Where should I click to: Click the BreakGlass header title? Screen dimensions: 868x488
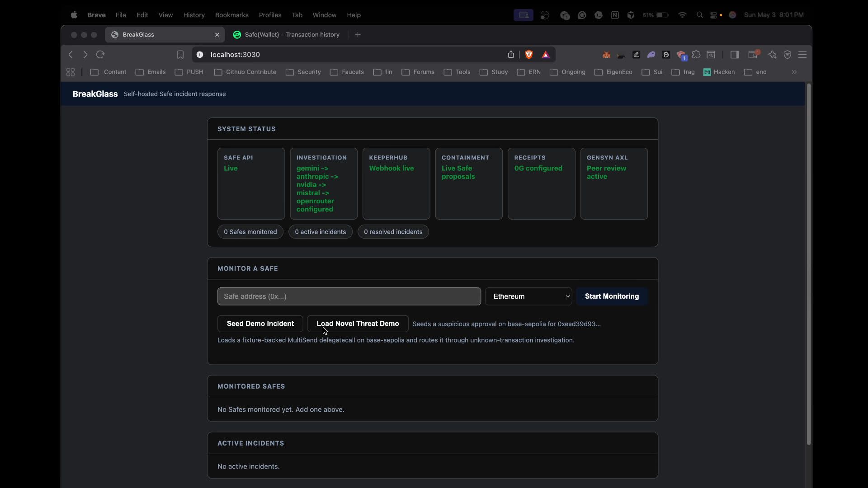click(95, 94)
